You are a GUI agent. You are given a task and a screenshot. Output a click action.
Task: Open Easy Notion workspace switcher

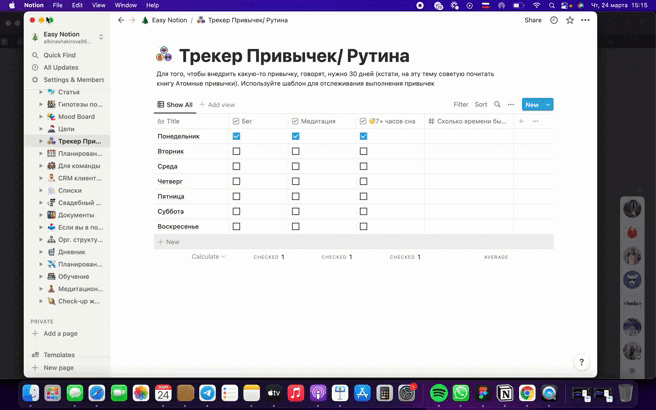(x=67, y=37)
